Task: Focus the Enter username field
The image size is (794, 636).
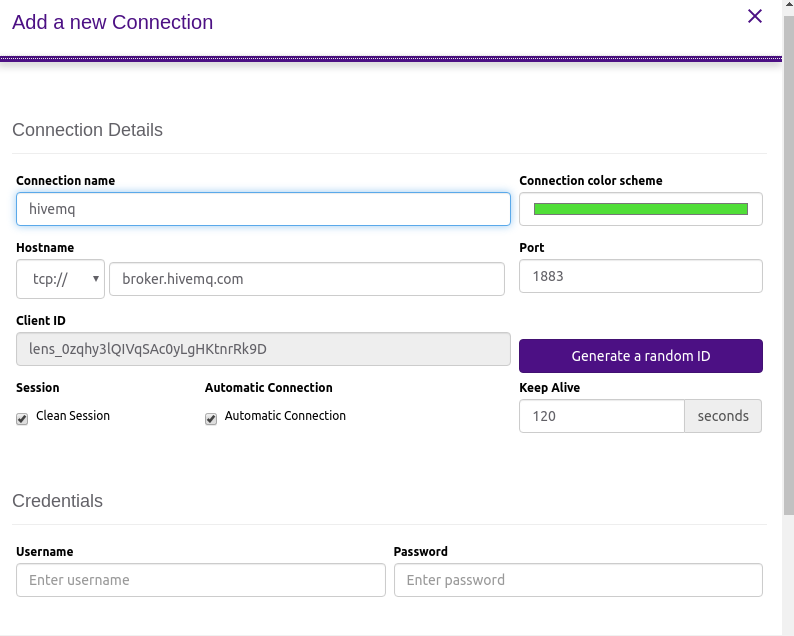Action: click(x=201, y=580)
